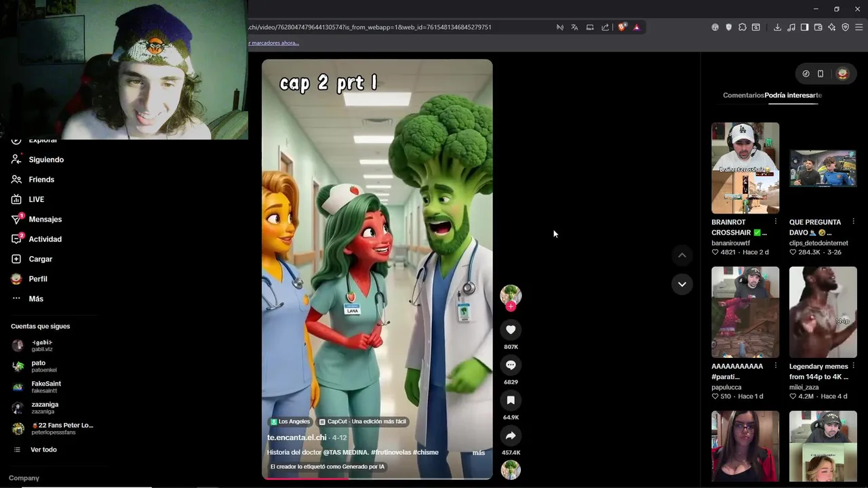Open options for BRAINROT CROSSHAIR video
Screen dimensions: 868x488
[776, 222]
